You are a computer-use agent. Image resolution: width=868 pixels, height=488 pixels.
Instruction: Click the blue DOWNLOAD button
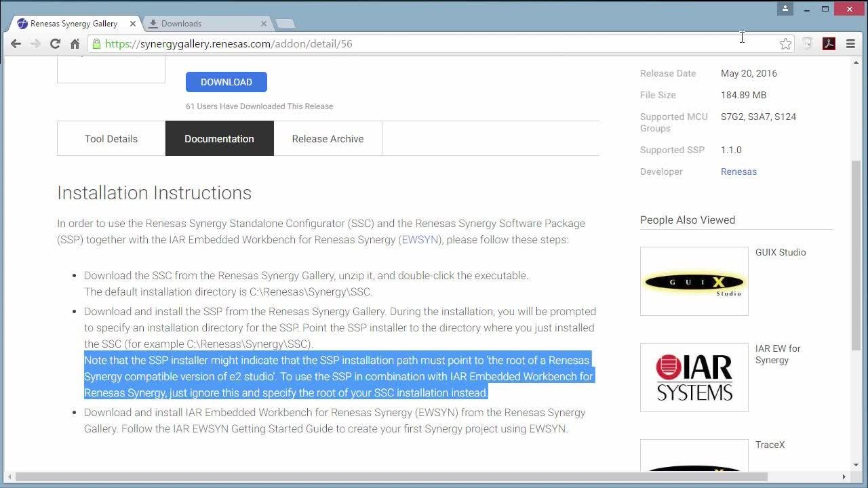226,82
